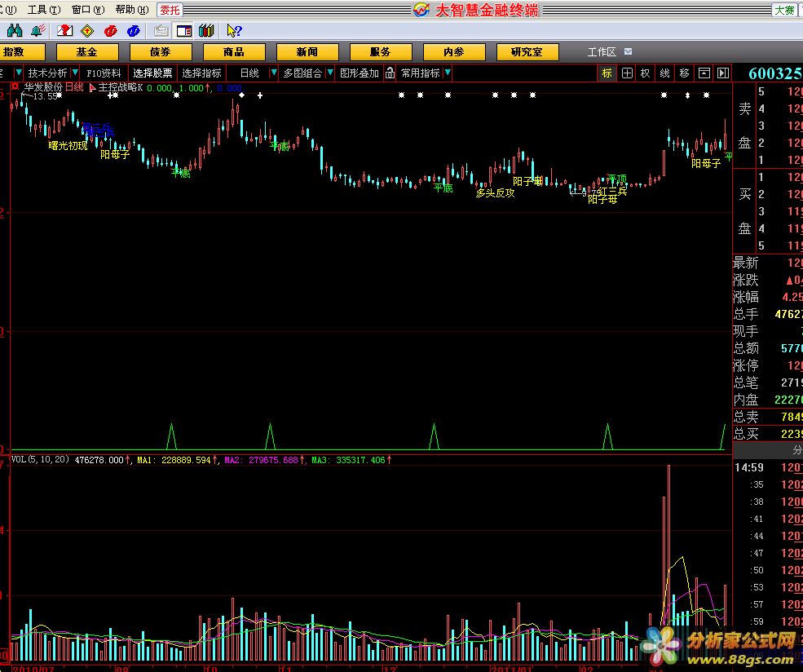Click the skip-right panel toggle icon
Viewport: 803px width, 672px height.
722,73
